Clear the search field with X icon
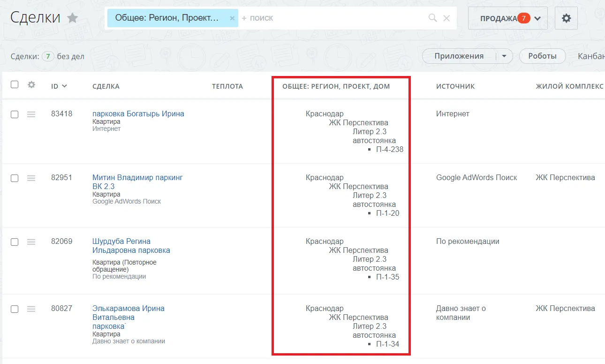Image resolution: width=605 pixels, height=364 pixels. pos(446,18)
